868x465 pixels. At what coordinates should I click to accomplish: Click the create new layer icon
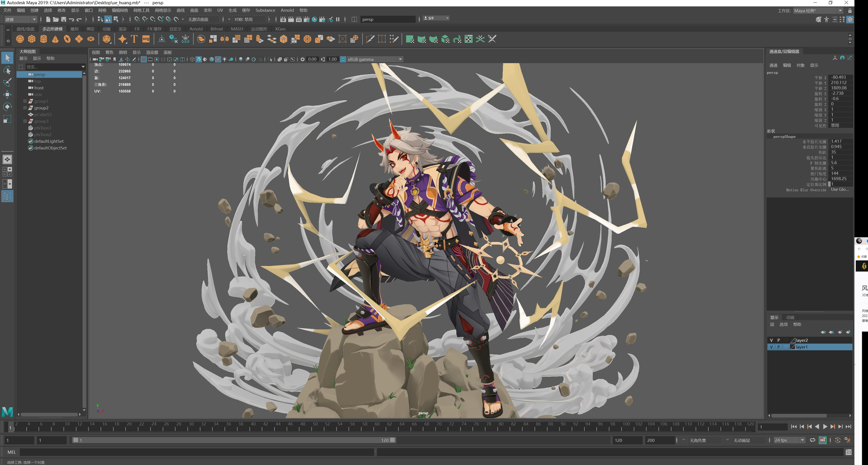pyautogui.click(x=840, y=332)
